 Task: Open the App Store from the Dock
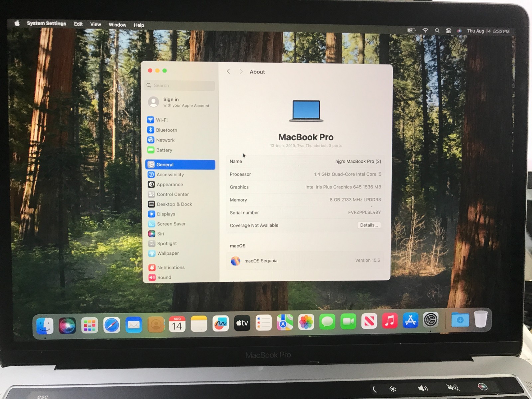point(410,322)
